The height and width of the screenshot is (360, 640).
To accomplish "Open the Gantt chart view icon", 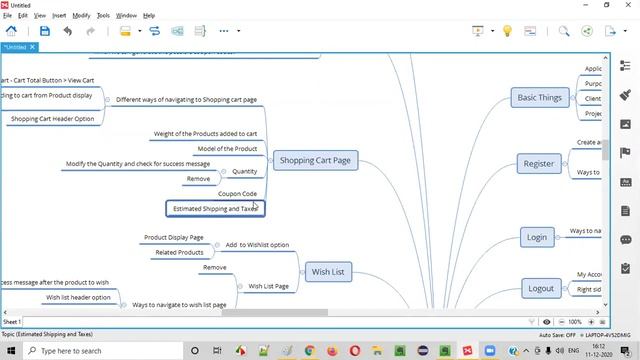I will click(530, 31).
